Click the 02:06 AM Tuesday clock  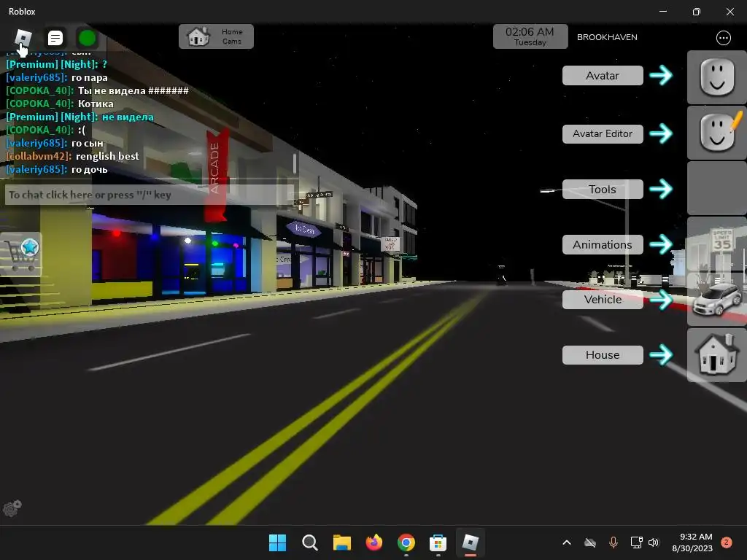click(530, 36)
